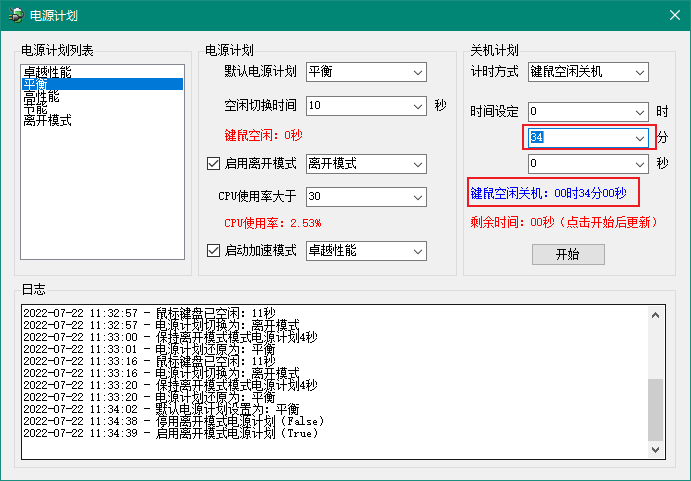Screen dimensions: 691x481
Task: Select 节能 in the power plan list
Action: [x=102, y=108]
